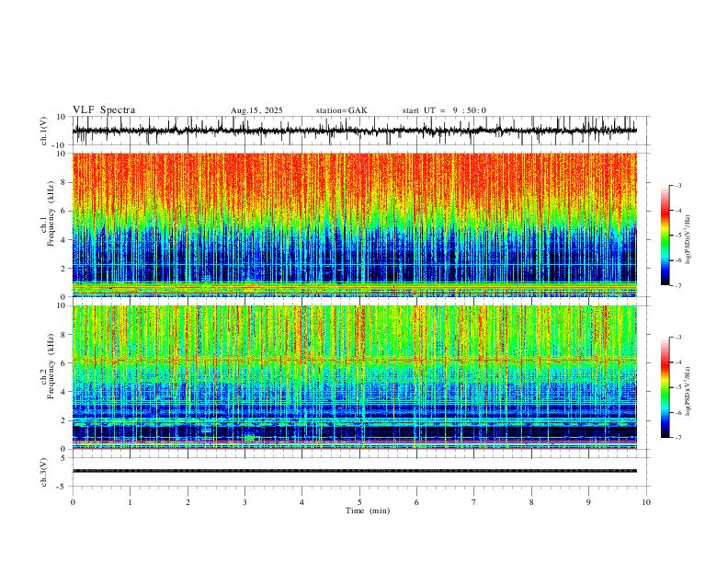The height and width of the screenshot is (563, 728).
Task: Click the time axis tick label "7"
Action: pyautogui.click(x=474, y=502)
